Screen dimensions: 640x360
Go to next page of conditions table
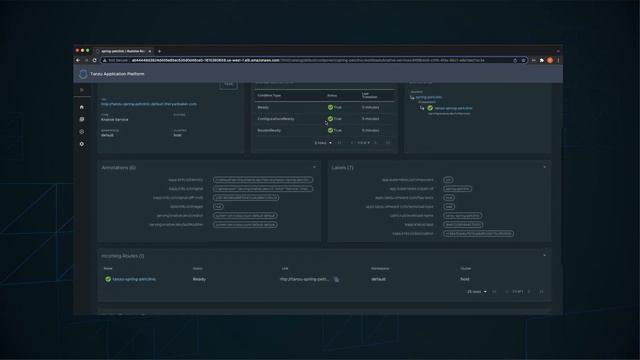(376, 143)
